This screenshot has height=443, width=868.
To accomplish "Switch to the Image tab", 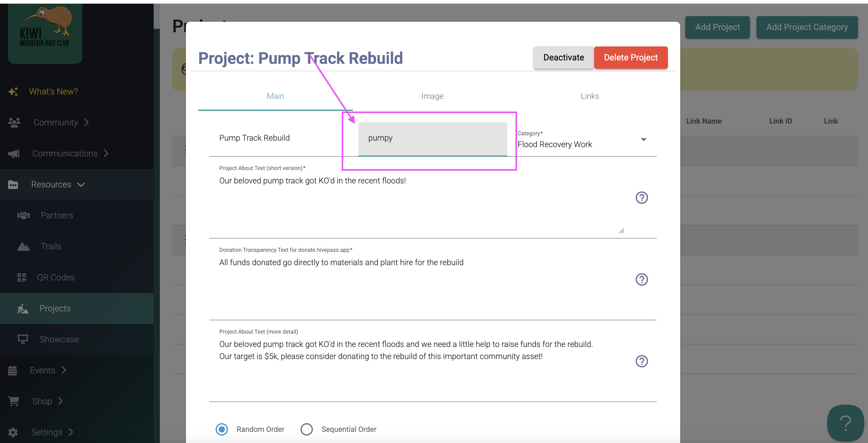I will (432, 96).
